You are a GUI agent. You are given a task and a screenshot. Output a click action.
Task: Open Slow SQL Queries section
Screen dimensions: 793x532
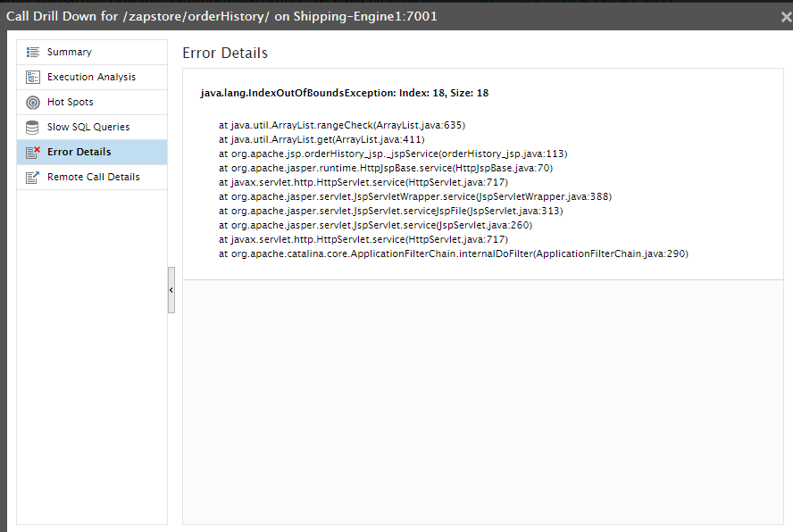(92, 127)
